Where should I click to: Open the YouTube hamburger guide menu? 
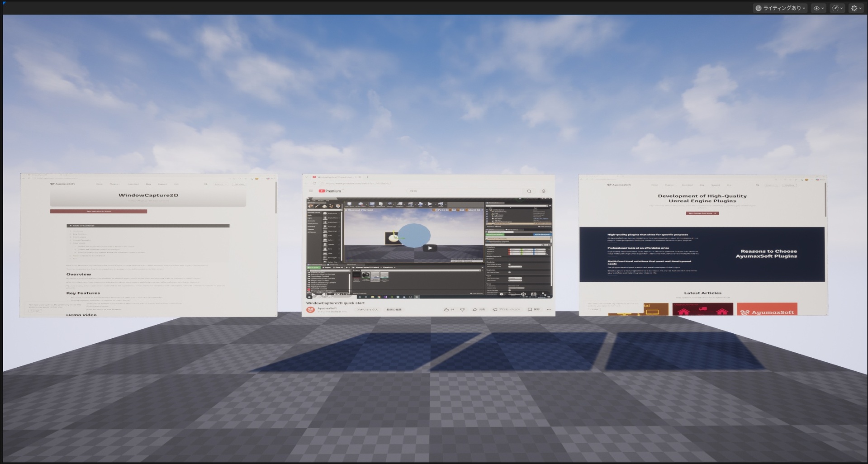(311, 191)
